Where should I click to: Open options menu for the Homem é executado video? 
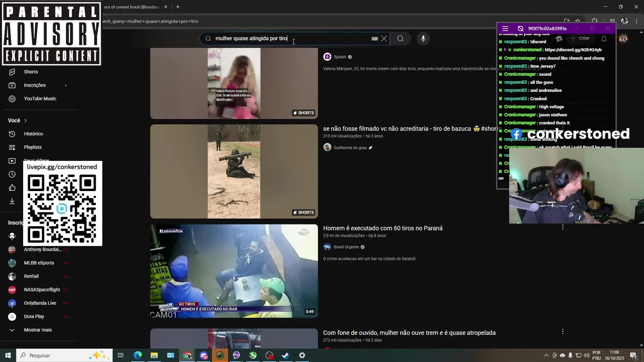point(562,227)
